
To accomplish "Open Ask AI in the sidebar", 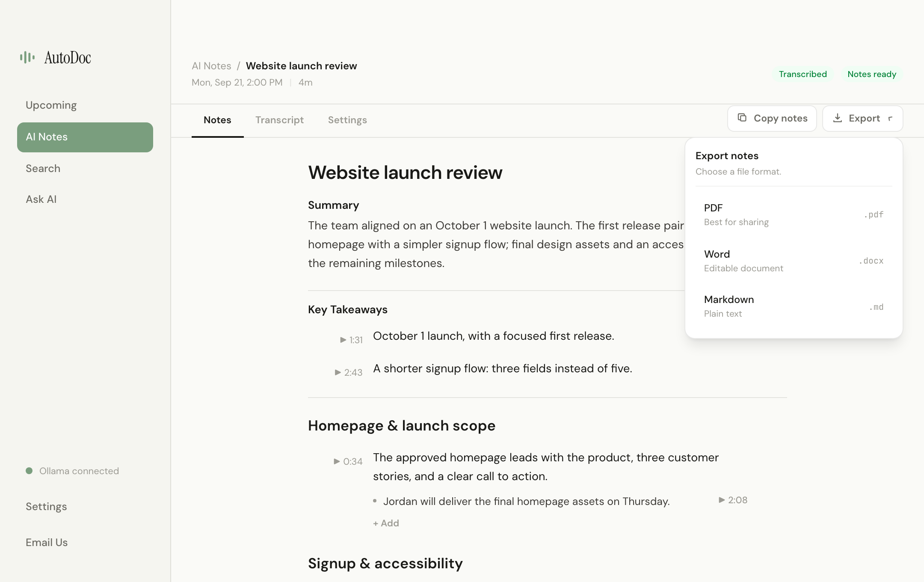I will click(x=85, y=199).
